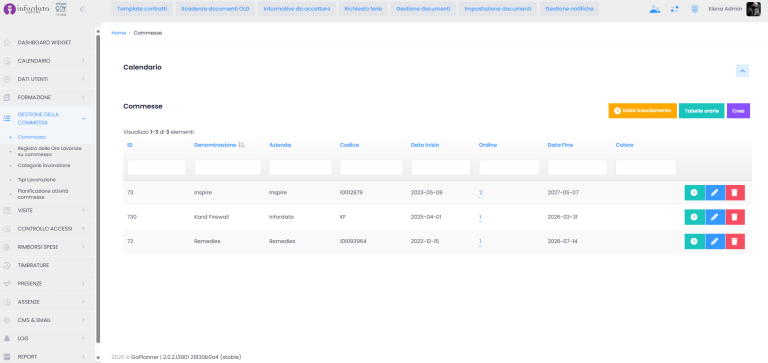Expand the Dati Utenti menu arrow

click(x=84, y=79)
